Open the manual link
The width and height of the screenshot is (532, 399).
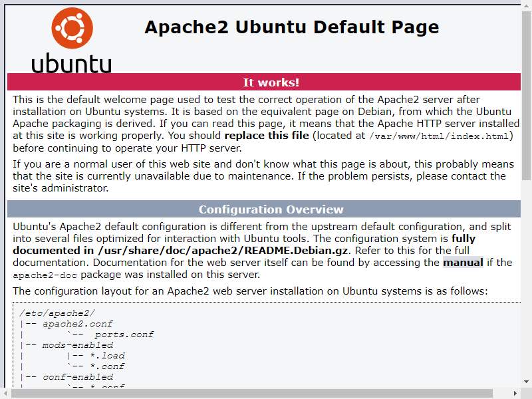463,263
